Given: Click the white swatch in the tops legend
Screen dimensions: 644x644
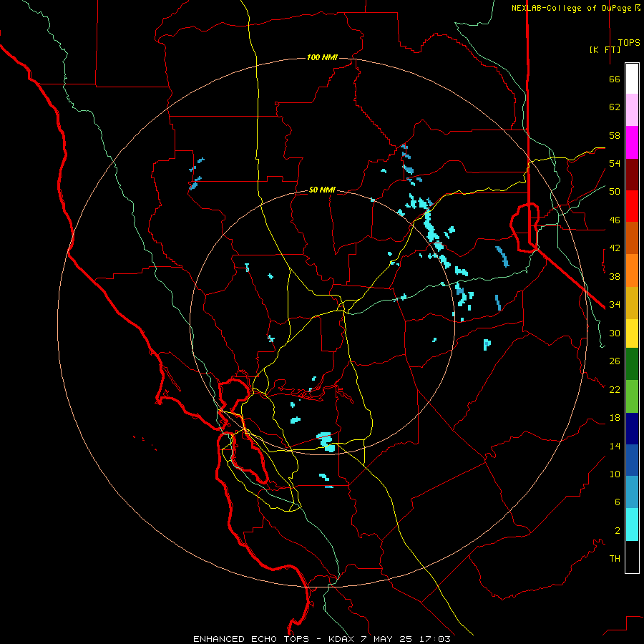Looking at the screenshot, I should pyautogui.click(x=632, y=79).
